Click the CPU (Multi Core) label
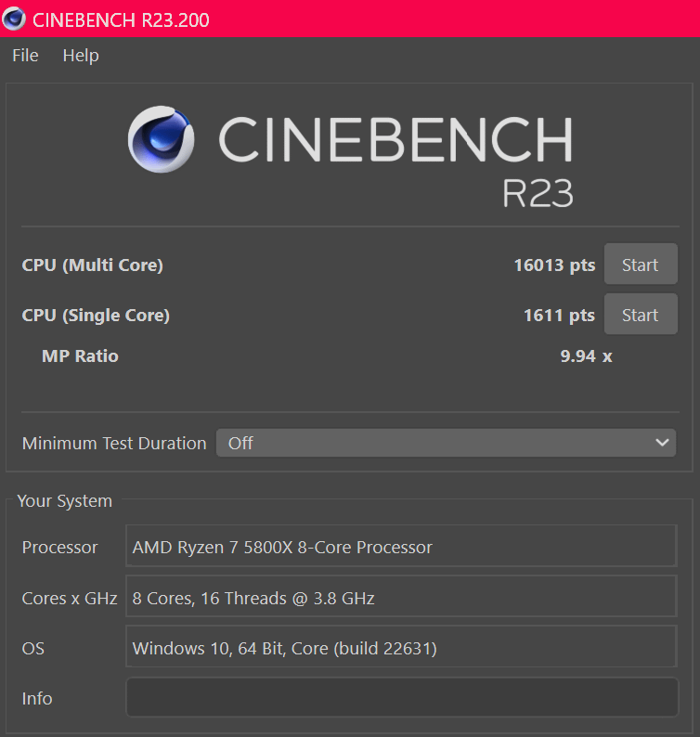700x737 pixels. [x=93, y=265]
